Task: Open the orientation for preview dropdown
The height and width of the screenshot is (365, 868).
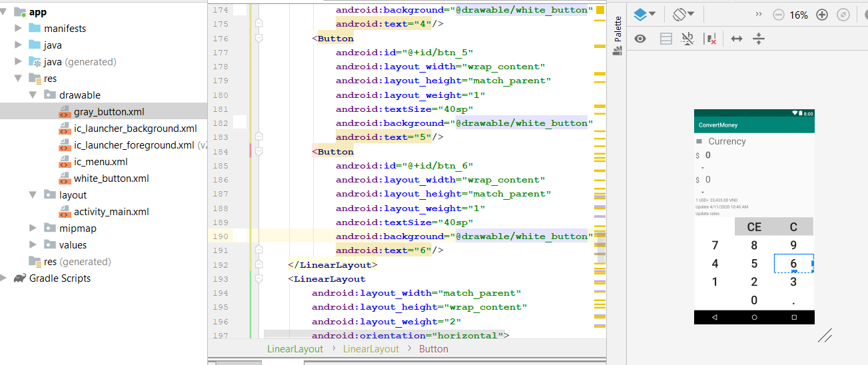Action: pyautogui.click(x=683, y=14)
